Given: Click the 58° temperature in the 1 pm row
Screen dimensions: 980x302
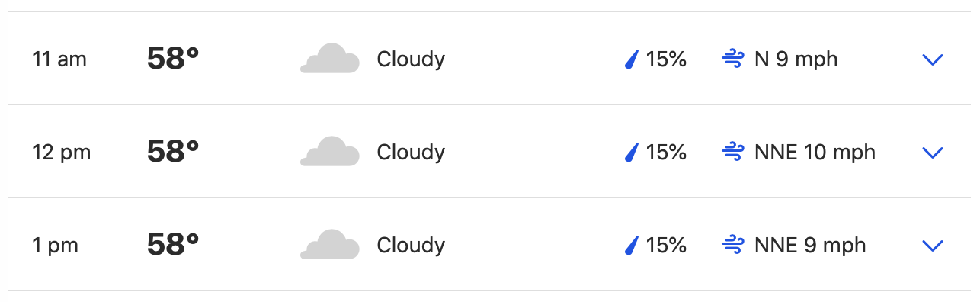Looking at the screenshot, I should [173, 245].
